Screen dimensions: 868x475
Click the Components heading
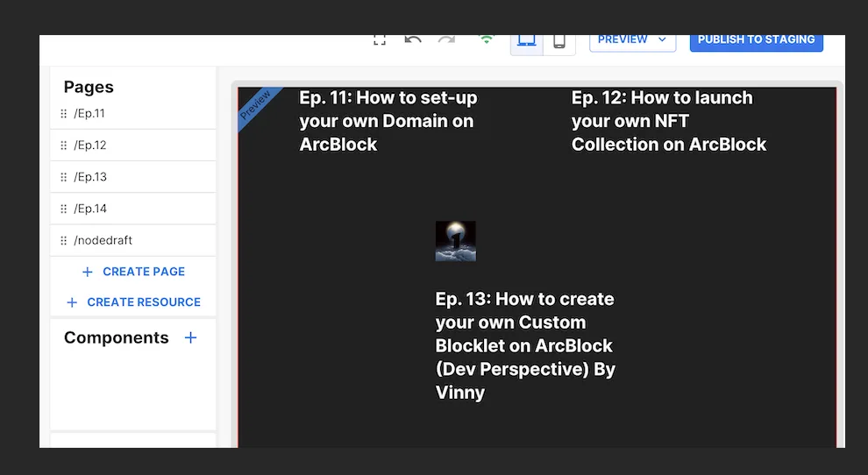coord(117,337)
